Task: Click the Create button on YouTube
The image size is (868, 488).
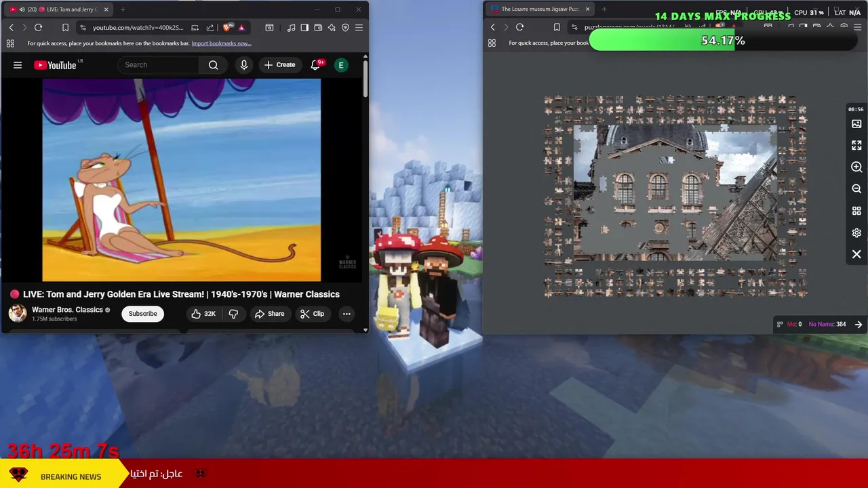Action: [279, 65]
